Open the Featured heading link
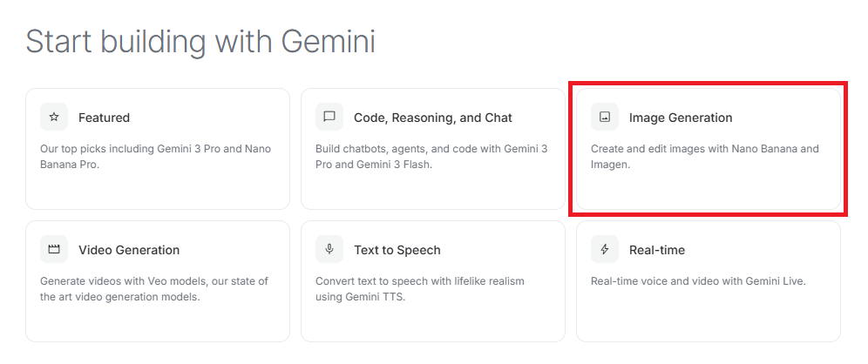This screenshot has width=868, height=364. [x=104, y=118]
